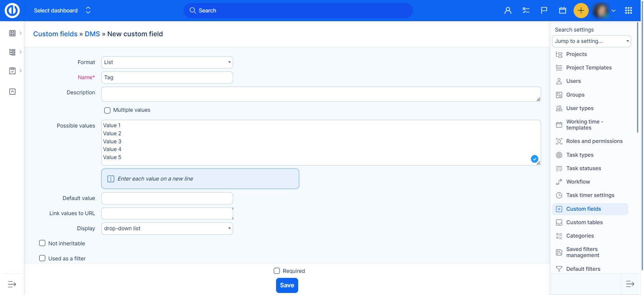Screen dimensions: 644x295
Task: Check the Not inheritable option
Action: (x=42, y=243)
